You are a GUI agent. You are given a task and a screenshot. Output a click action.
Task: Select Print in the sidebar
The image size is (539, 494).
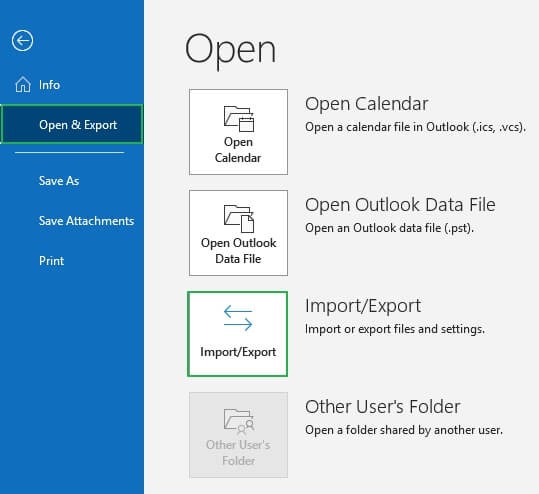coord(52,261)
